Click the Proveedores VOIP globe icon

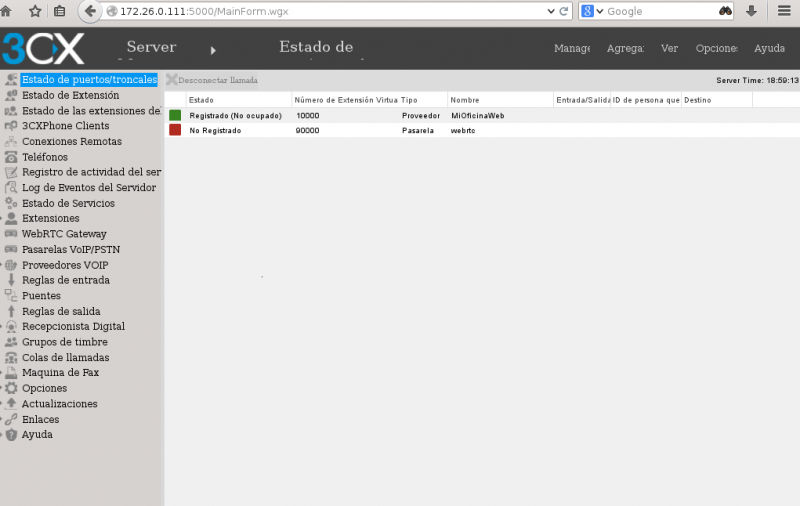pyautogui.click(x=11, y=265)
